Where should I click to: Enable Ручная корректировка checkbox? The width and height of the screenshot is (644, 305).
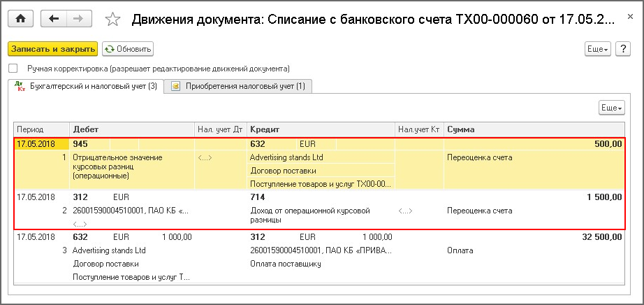point(13,69)
